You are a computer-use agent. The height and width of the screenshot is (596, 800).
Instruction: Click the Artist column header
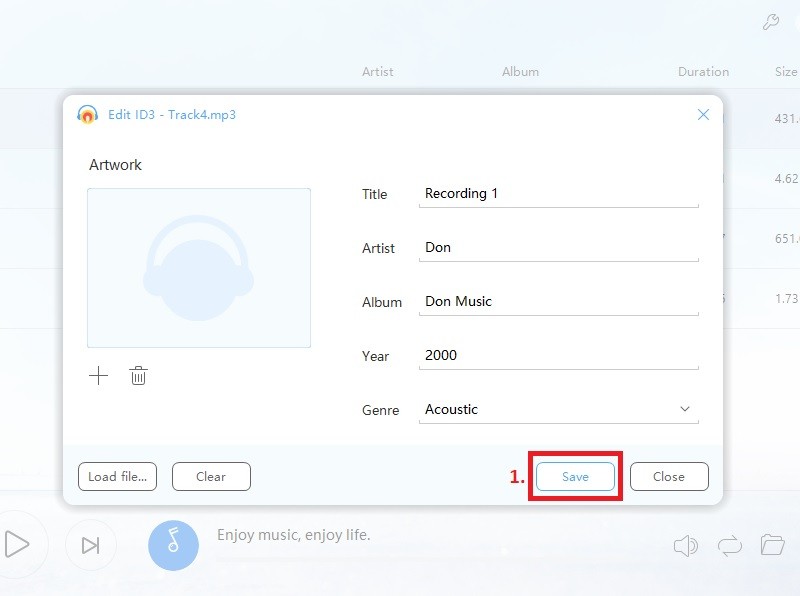click(x=377, y=71)
